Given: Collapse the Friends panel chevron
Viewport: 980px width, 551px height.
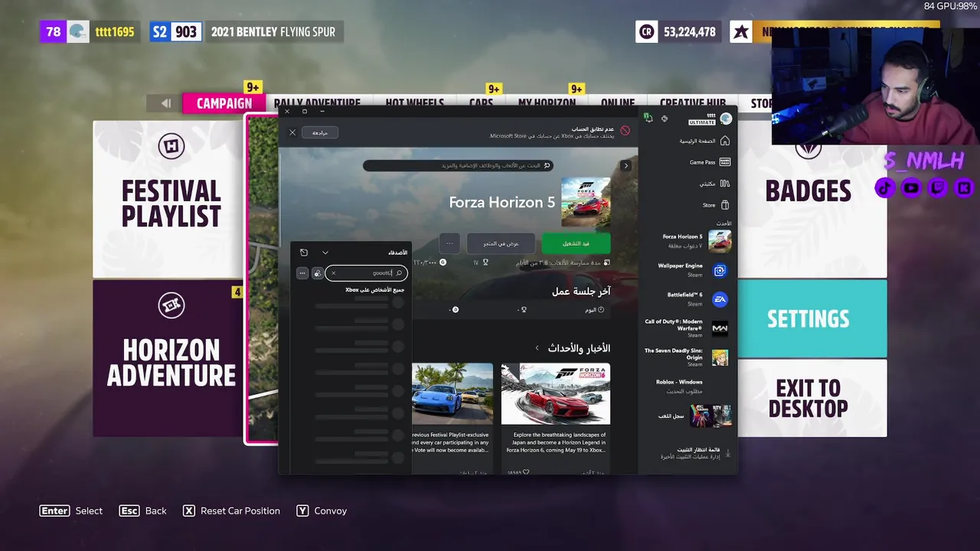Looking at the screenshot, I should (x=325, y=253).
